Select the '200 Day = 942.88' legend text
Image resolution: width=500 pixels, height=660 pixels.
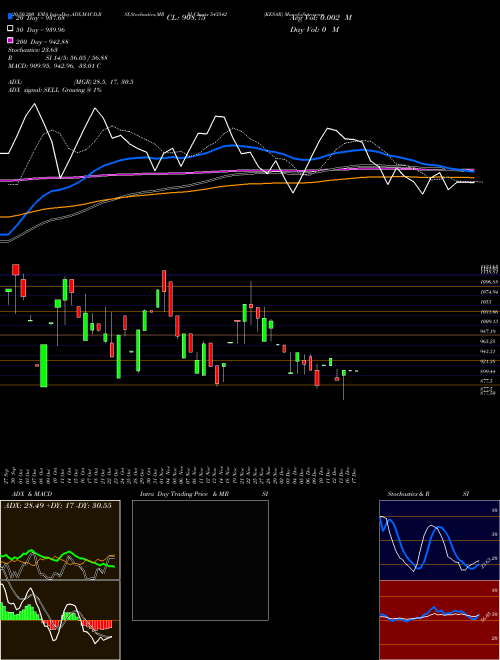click(x=42, y=42)
